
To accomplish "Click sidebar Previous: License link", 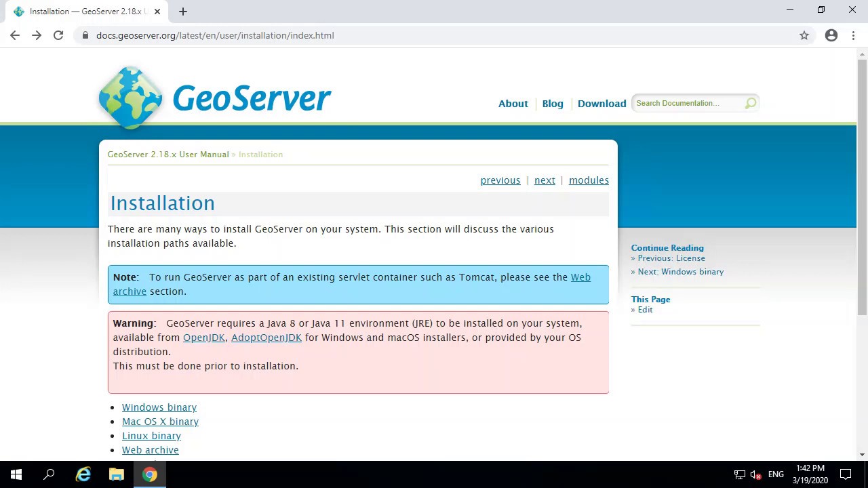I will [x=671, y=258].
